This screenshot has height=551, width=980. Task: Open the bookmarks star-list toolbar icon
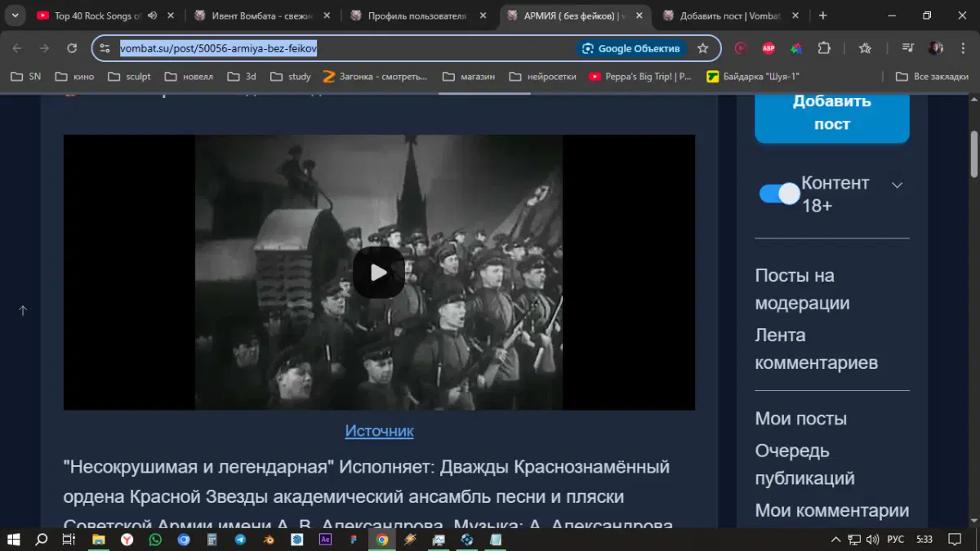[865, 48]
